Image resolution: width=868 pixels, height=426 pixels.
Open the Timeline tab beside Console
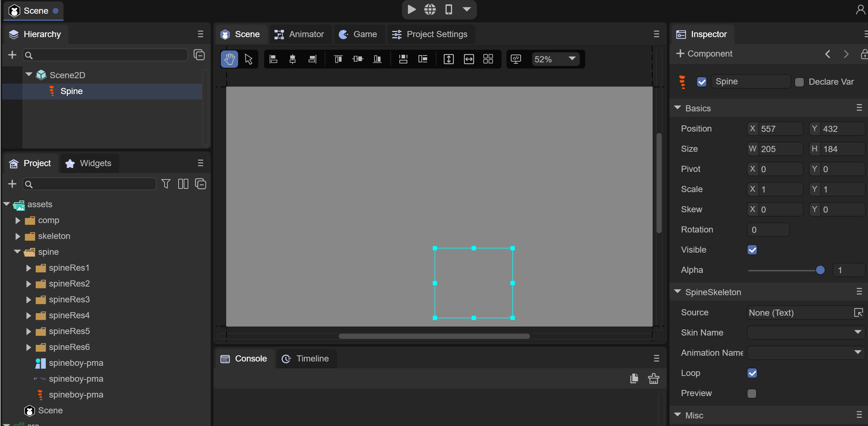pyautogui.click(x=306, y=358)
